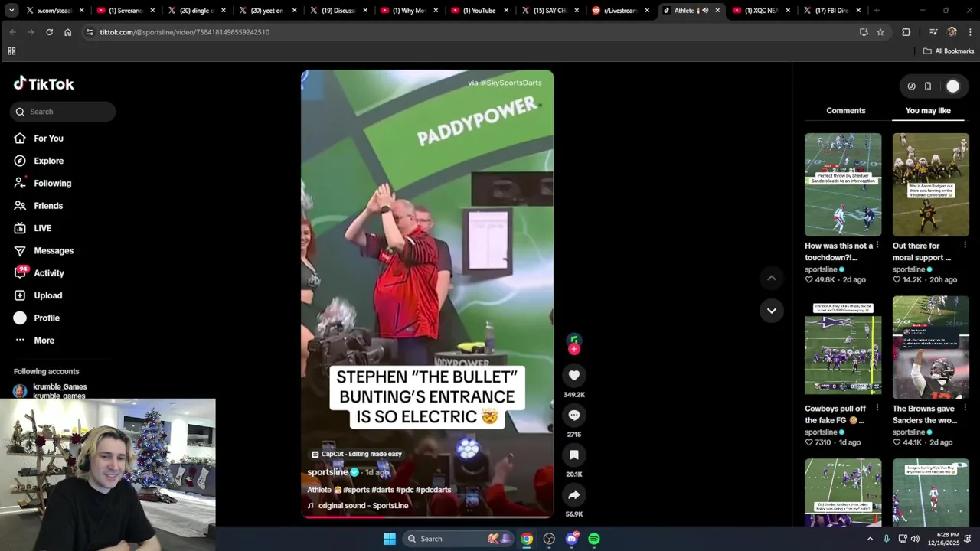Click the Upload plus icon
Image resolution: width=980 pixels, height=551 pixels.
pos(20,295)
